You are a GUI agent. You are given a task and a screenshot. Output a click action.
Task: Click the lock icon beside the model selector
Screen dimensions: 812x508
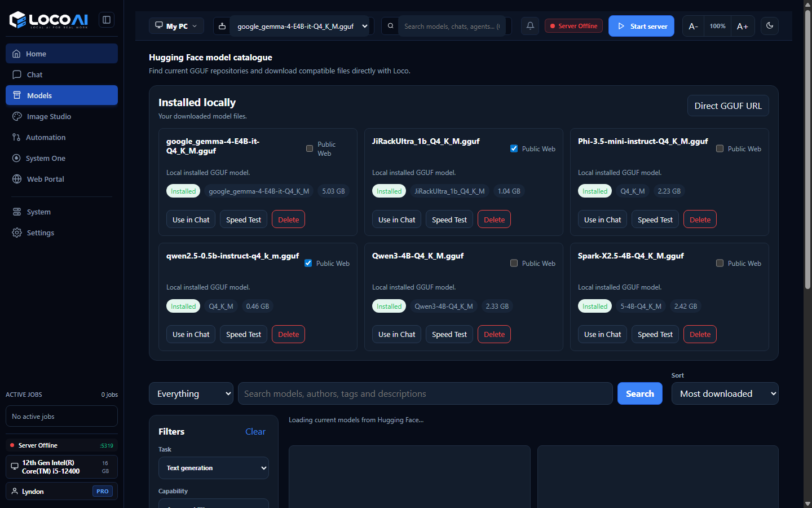pos(222,26)
